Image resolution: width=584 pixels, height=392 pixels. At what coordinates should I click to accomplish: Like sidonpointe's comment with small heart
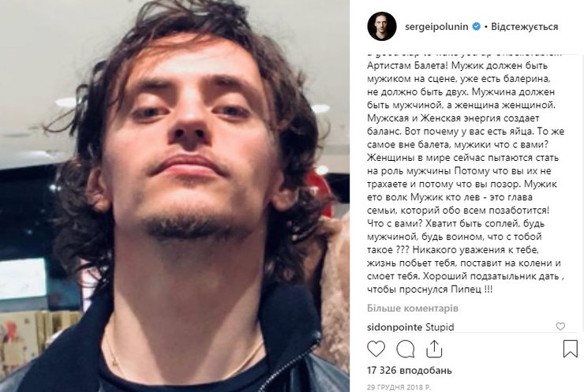click(560, 327)
